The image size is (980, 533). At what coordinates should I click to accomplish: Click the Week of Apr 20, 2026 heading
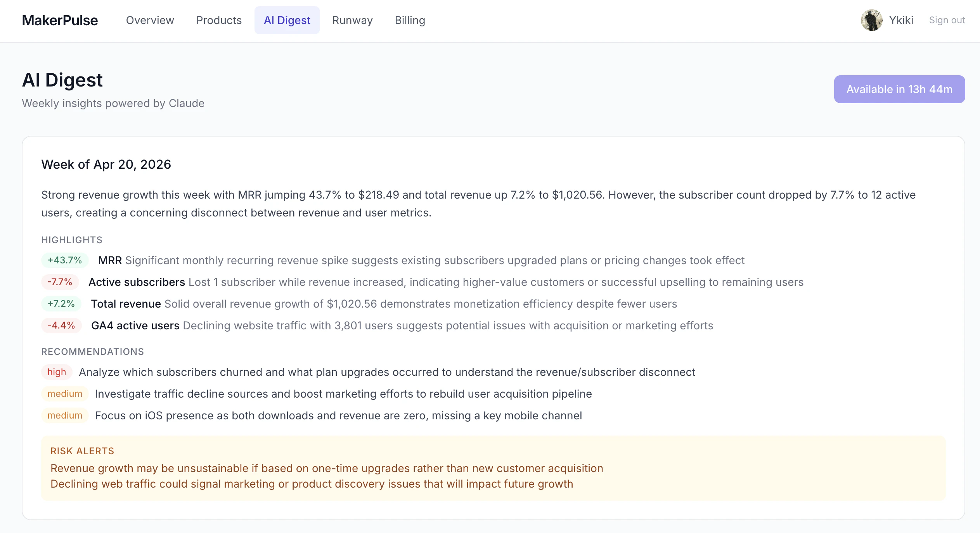click(106, 164)
